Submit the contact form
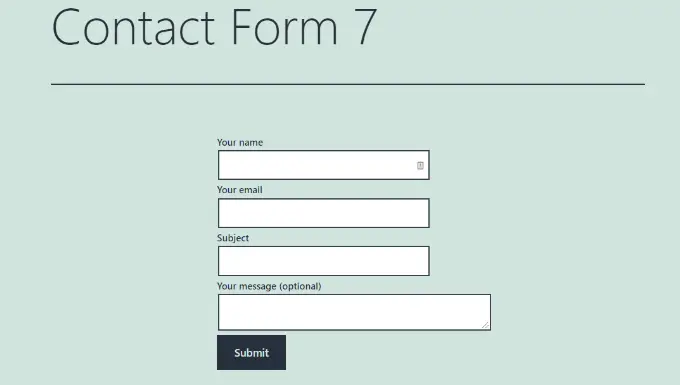Screen dimensions: 680x385 [252, 352]
